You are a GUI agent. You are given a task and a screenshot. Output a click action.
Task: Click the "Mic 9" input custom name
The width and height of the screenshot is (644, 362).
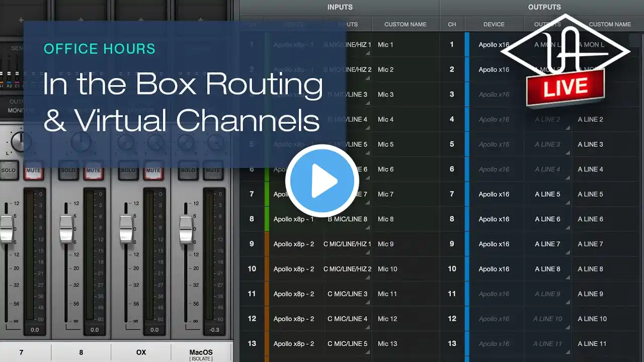(385, 244)
